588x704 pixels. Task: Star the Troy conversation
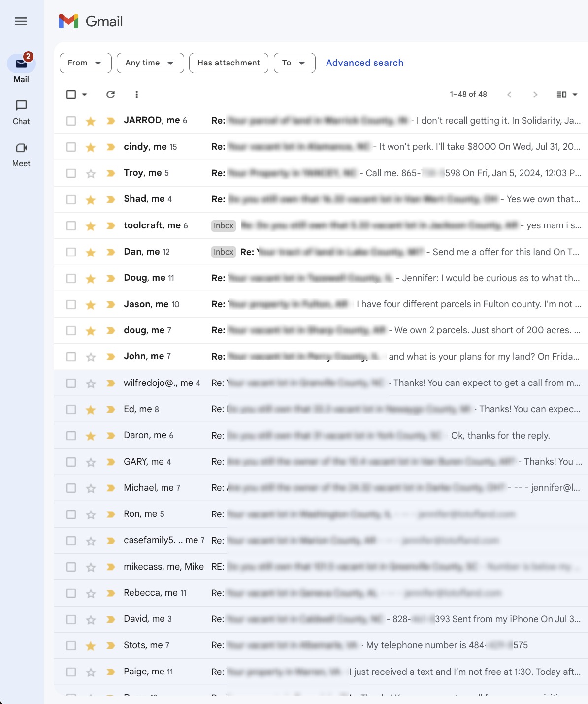point(91,173)
